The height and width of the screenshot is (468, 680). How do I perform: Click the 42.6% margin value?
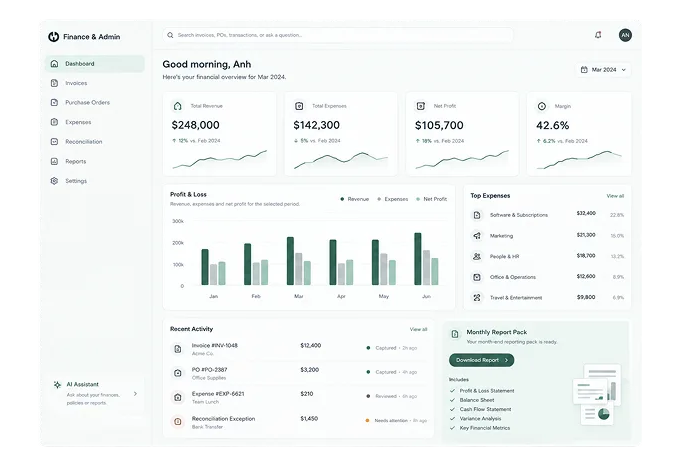[552, 126]
